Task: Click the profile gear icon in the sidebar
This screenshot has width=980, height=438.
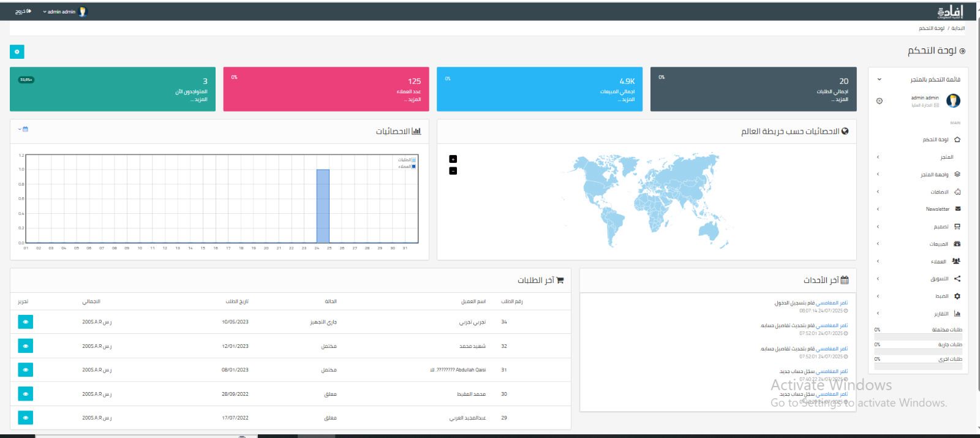Action: pos(880,101)
